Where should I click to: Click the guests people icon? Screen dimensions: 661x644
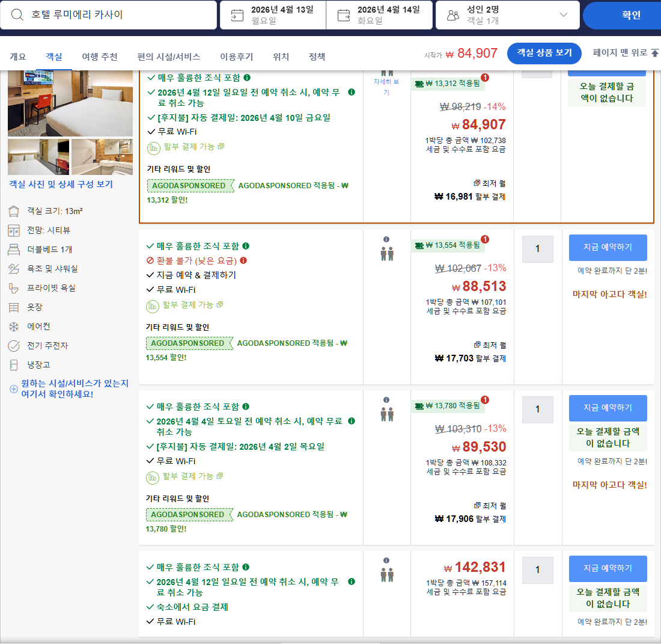(452, 16)
